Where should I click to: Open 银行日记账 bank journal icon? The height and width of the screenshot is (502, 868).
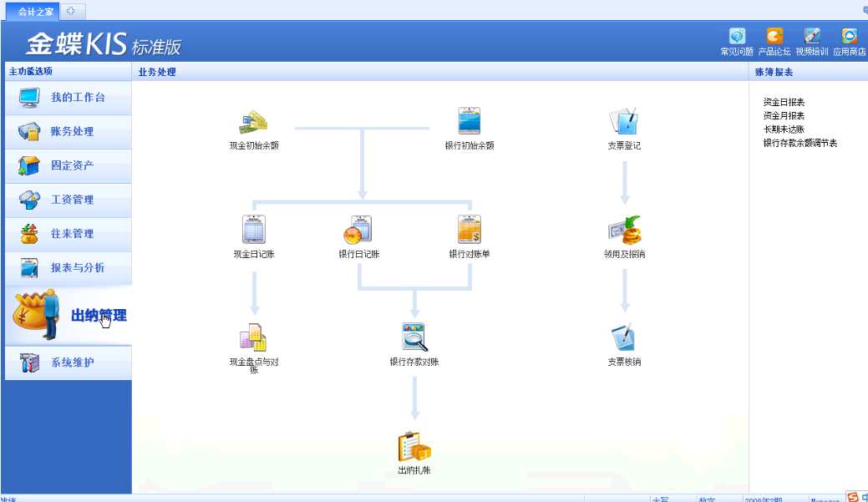[358, 230]
